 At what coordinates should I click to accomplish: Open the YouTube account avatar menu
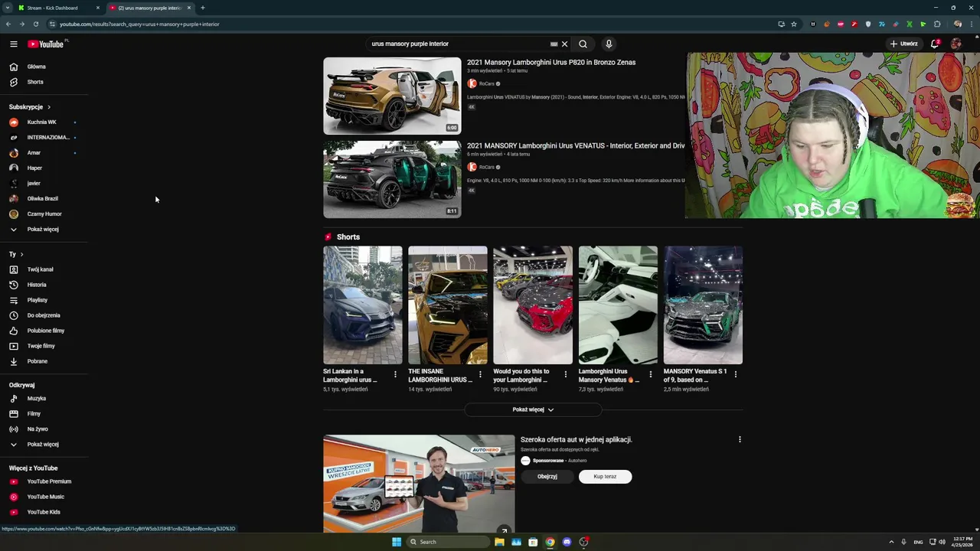956,44
